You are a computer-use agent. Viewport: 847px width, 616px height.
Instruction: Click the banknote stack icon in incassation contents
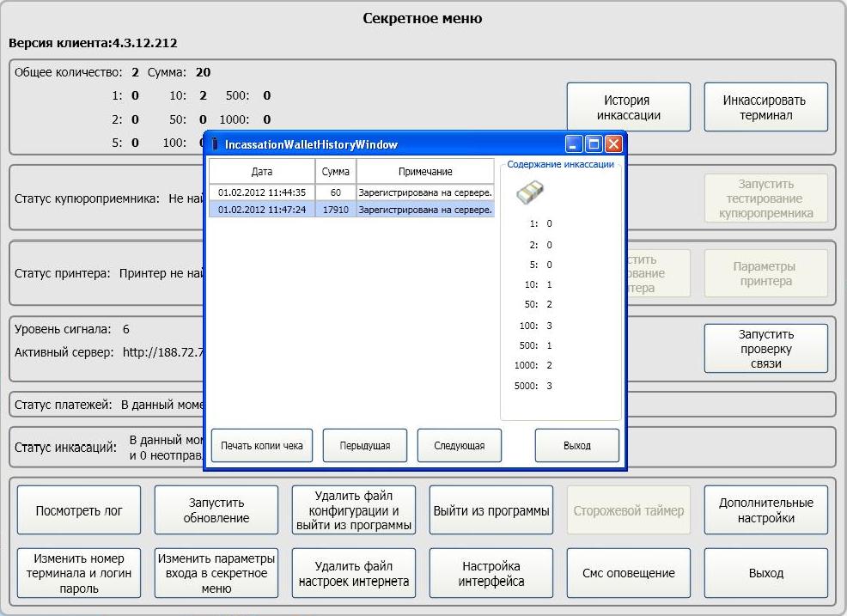[x=530, y=192]
